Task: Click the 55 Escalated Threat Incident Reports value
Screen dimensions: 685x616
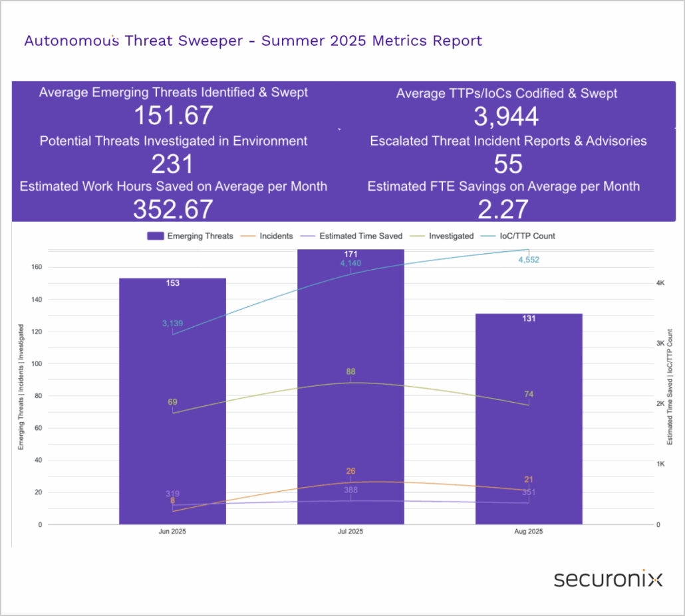Action: [508, 164]
